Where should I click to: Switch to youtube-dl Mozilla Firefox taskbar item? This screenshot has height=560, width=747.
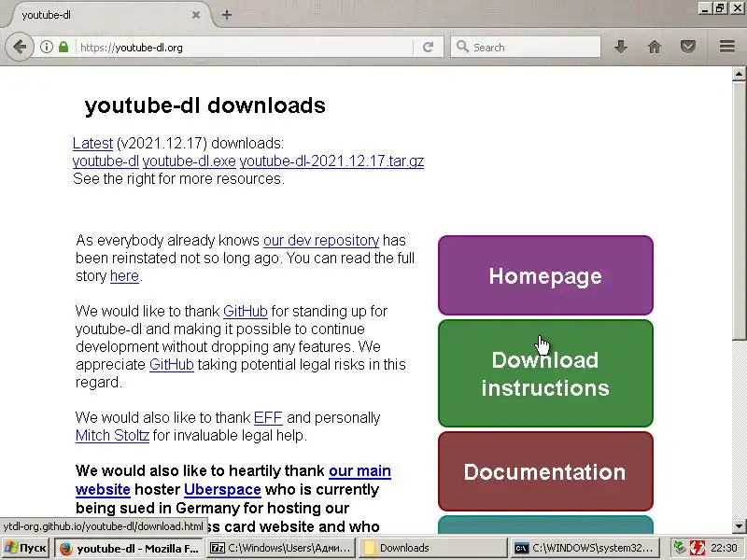click(129, 548)
